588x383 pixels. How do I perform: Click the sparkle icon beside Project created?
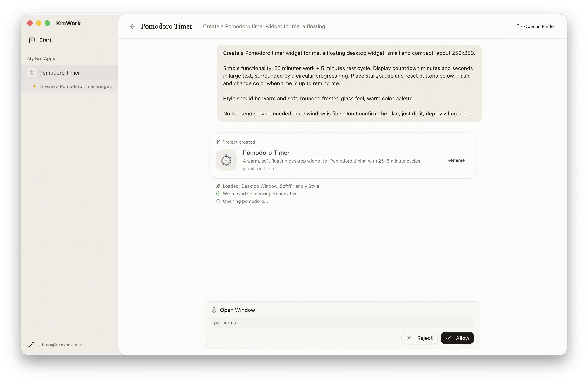pos(218,142)
